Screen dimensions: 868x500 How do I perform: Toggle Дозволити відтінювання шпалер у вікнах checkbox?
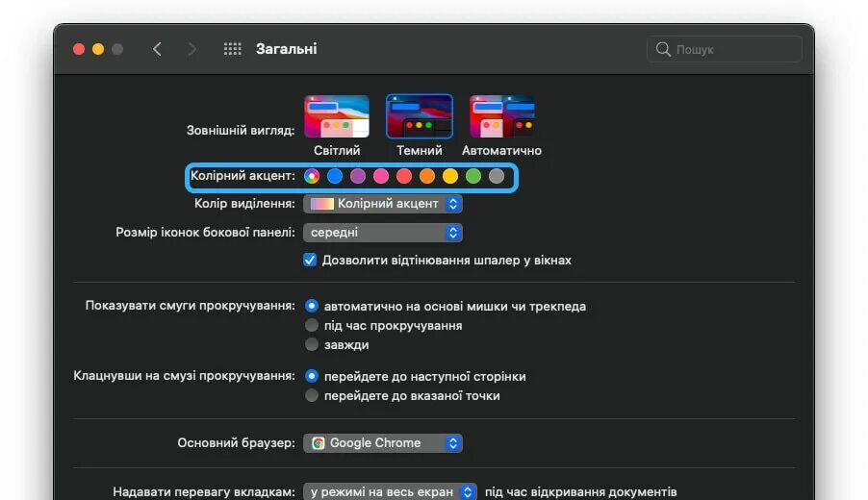coord(310,260)
